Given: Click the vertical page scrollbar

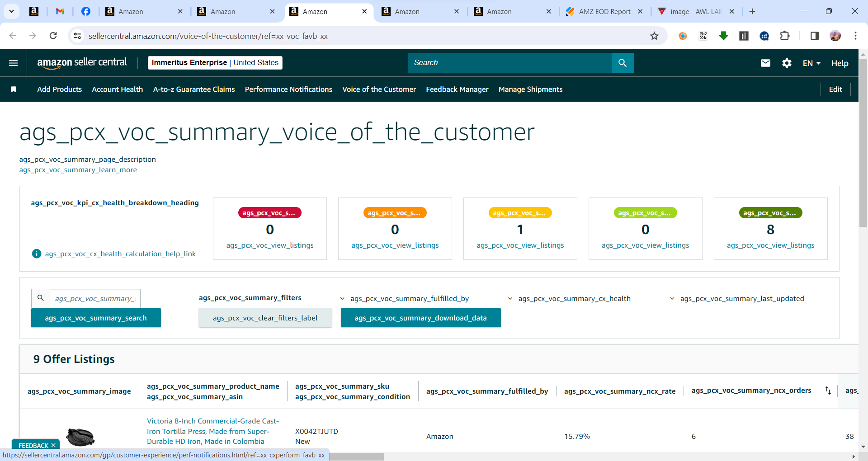Looking at the screenshot, I should [x=863, y=142].
